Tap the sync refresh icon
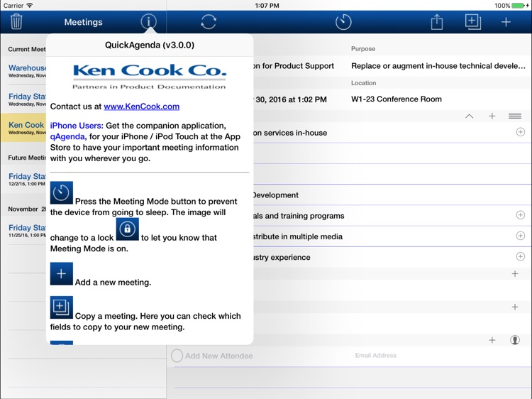The height and width of the screenshot is (399, 532). tap(209, 22)
